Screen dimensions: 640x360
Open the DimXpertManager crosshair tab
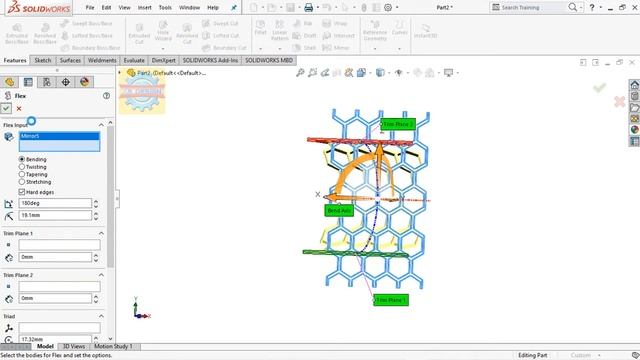coord(65,82)
